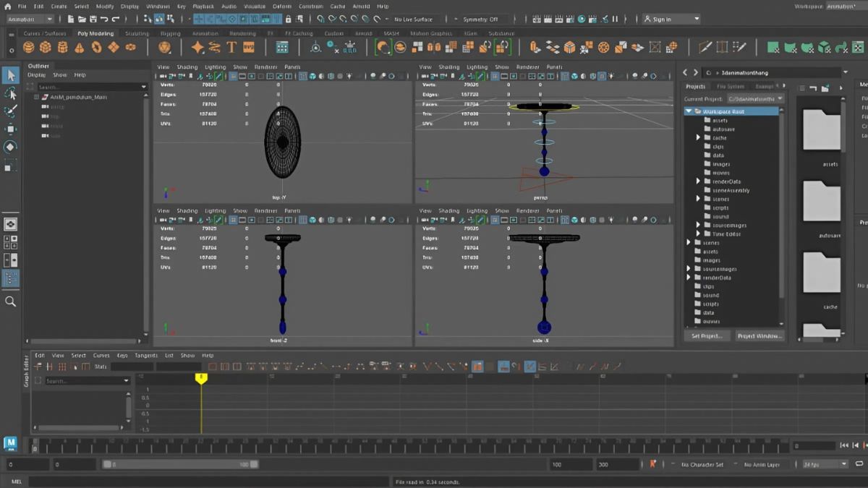868x488 pixels.
Task: Create a polygon sphere from shelf
Action: tap(28, 47)
